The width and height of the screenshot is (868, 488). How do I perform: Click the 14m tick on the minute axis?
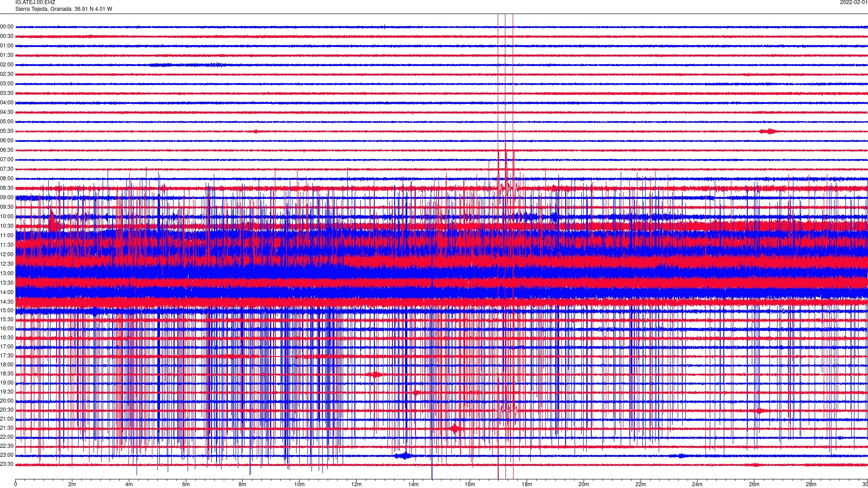point(413,484)
